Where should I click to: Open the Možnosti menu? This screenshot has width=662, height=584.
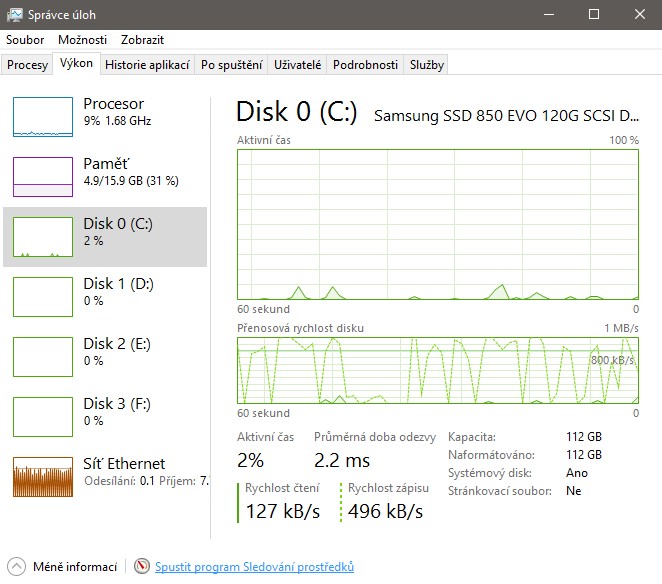click(x=82, y=40)
